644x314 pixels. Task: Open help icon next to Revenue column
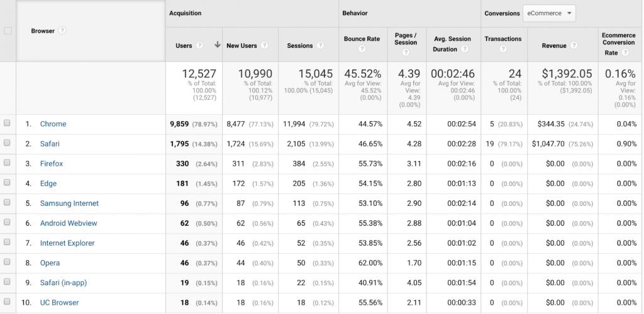click(x=574, y=45)
